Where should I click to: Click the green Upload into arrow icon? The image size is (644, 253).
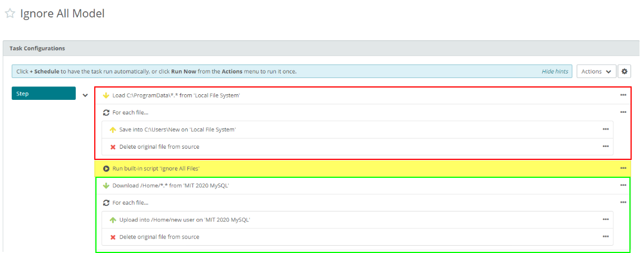(113, 220)
